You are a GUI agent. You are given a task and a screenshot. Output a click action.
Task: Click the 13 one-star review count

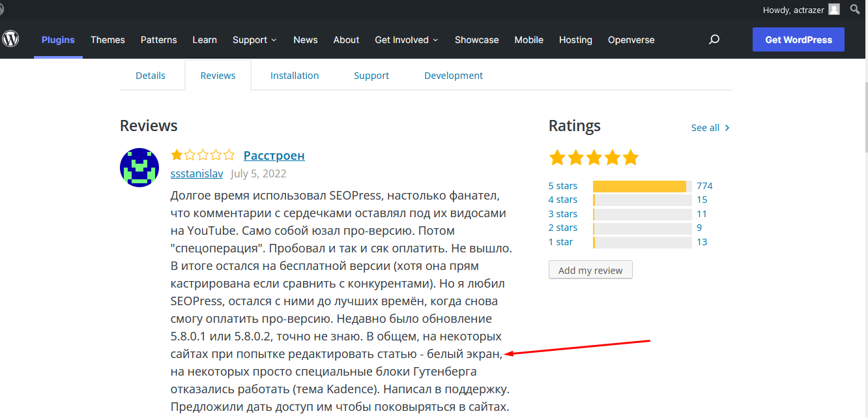click(x=702, y=242)
